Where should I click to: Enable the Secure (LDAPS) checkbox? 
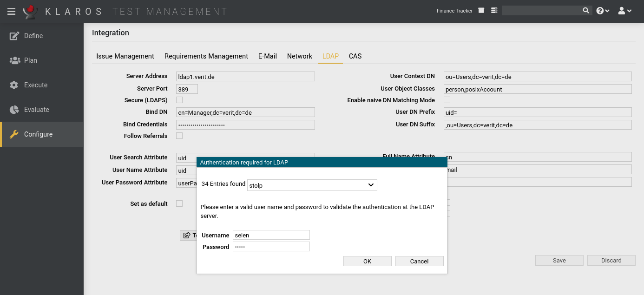(179, 100)
